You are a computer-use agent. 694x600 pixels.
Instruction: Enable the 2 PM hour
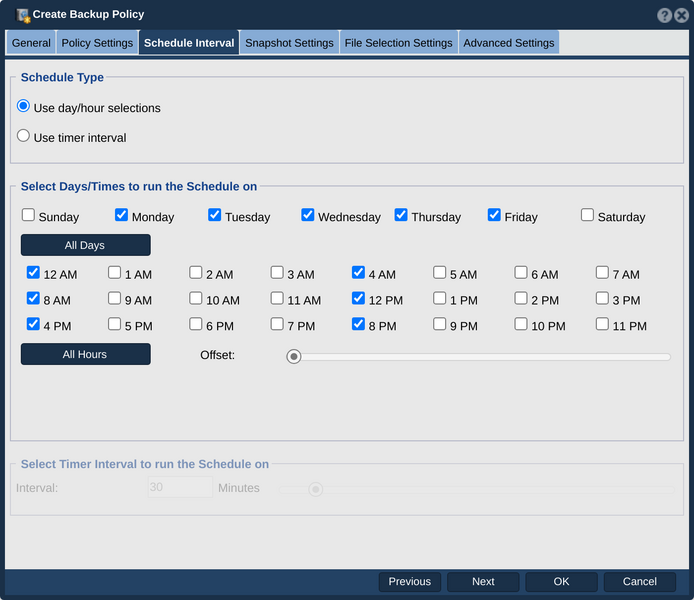521,298
